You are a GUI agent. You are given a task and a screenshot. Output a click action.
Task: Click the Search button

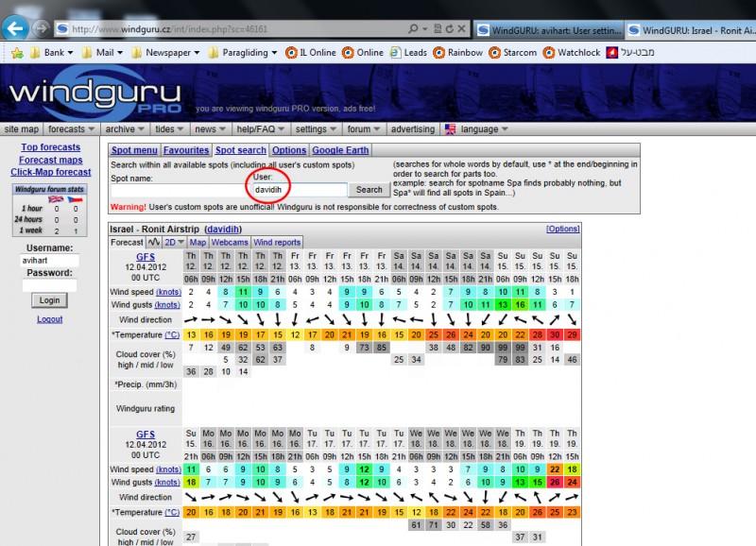pyautogui.click(x=369, y=189)
